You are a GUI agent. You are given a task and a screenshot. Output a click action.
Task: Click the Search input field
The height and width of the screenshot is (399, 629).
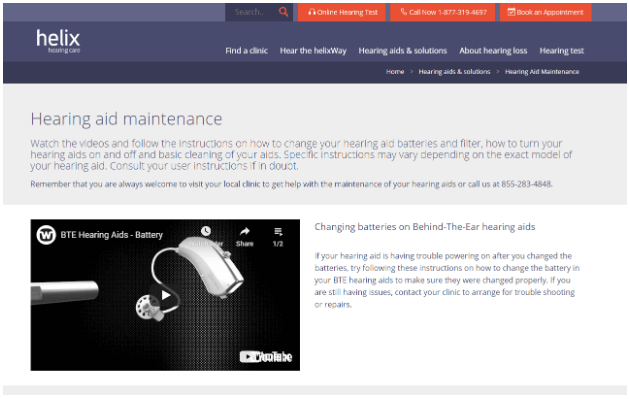(252, 12)
